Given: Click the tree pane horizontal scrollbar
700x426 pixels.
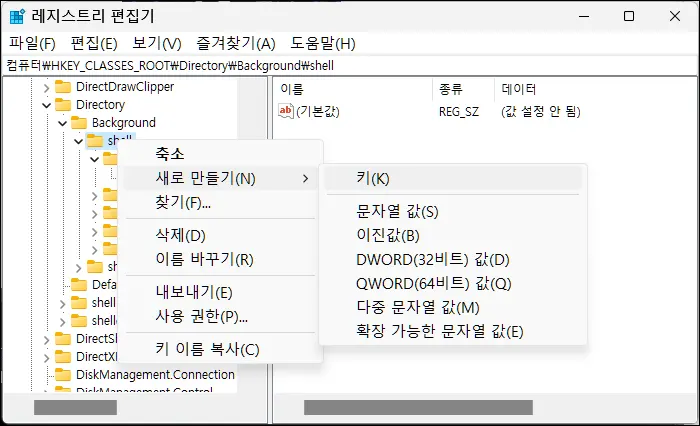Looking at the screenshot, I should pos(75,407).
